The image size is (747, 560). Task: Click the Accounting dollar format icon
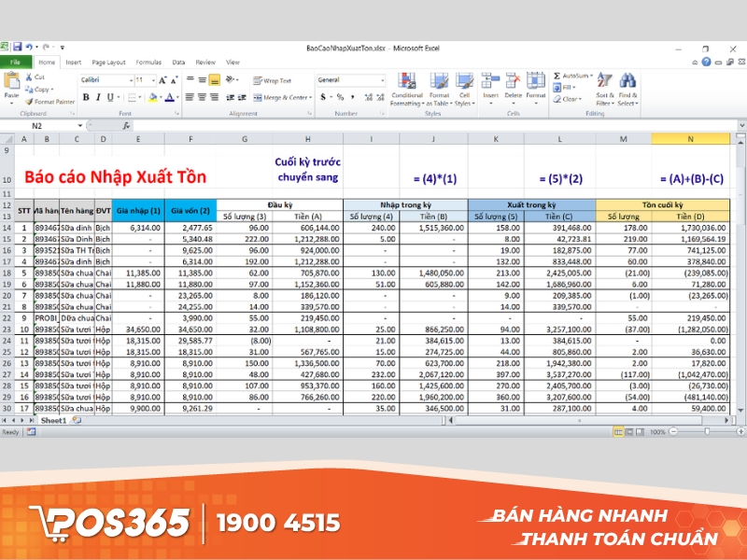click(323, 97)
